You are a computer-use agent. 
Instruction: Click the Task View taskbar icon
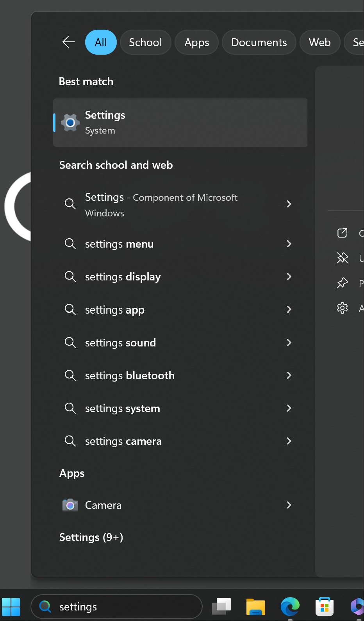221,607
